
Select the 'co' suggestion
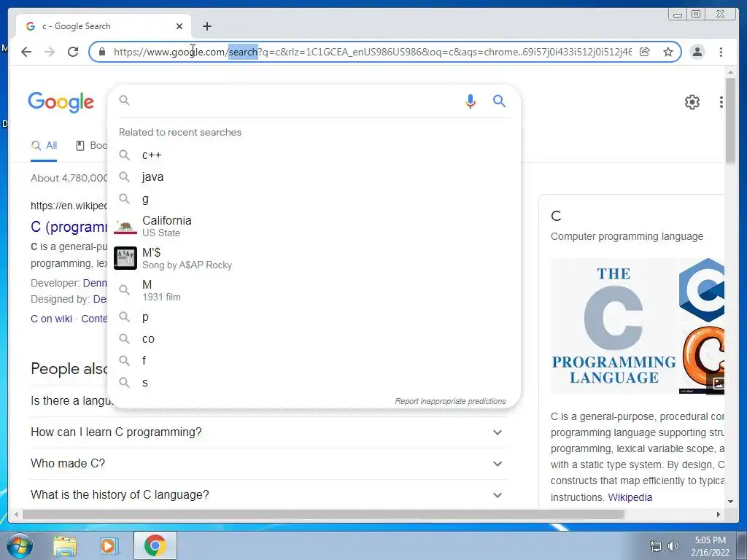[314, 339]
